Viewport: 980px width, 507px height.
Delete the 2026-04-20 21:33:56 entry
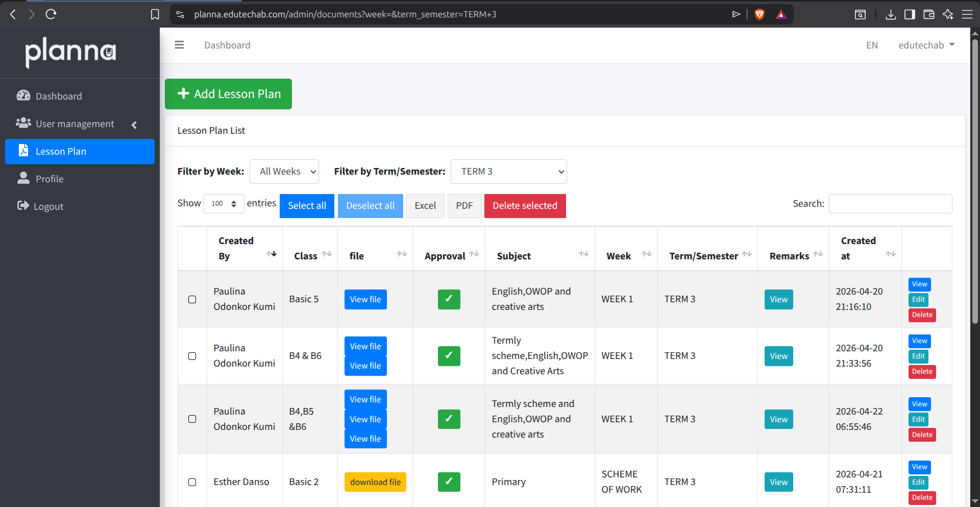[x=922, y=371]
